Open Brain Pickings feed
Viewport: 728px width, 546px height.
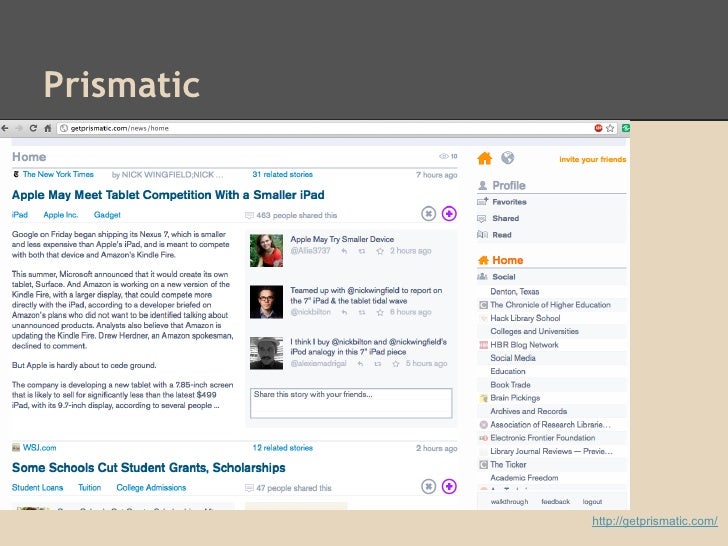coord(515,398)
